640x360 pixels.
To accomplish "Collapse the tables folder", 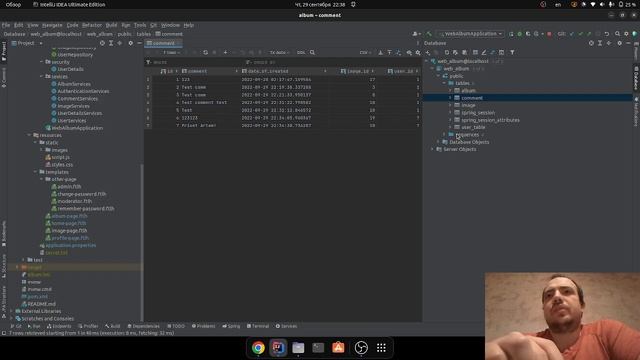I will pos(444,83).
